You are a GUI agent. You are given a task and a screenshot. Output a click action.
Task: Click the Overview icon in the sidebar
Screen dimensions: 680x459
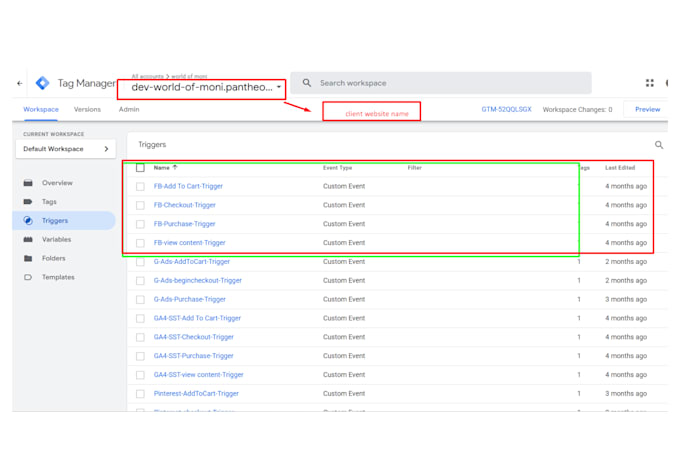(x=28, y=183)
